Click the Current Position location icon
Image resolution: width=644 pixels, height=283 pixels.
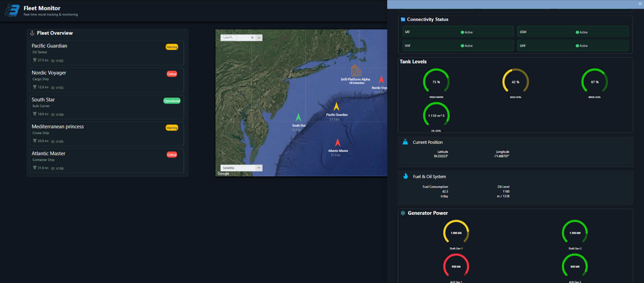click(x=405, y=142)
